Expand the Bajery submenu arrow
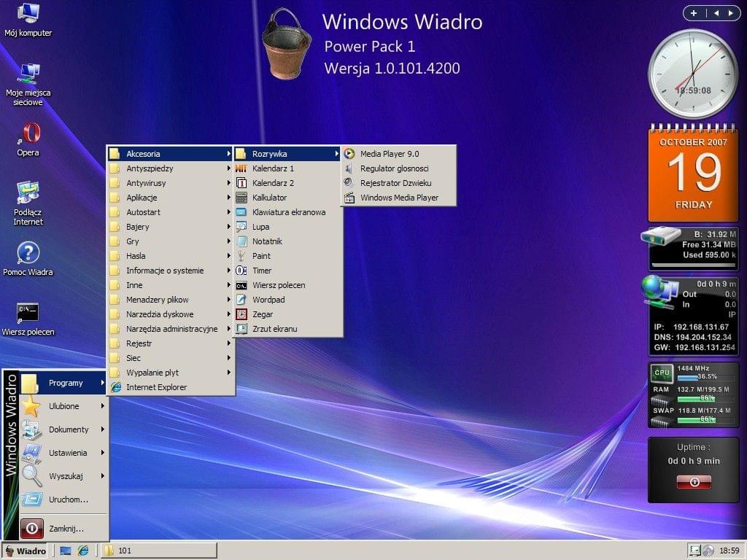Screen dimensions: 747x560 pos(229,227)
